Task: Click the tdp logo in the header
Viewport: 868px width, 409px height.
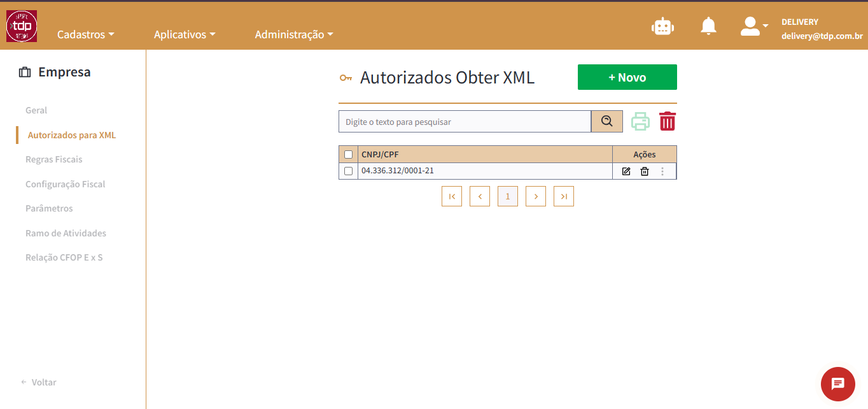Action: (x=22, y=27)
